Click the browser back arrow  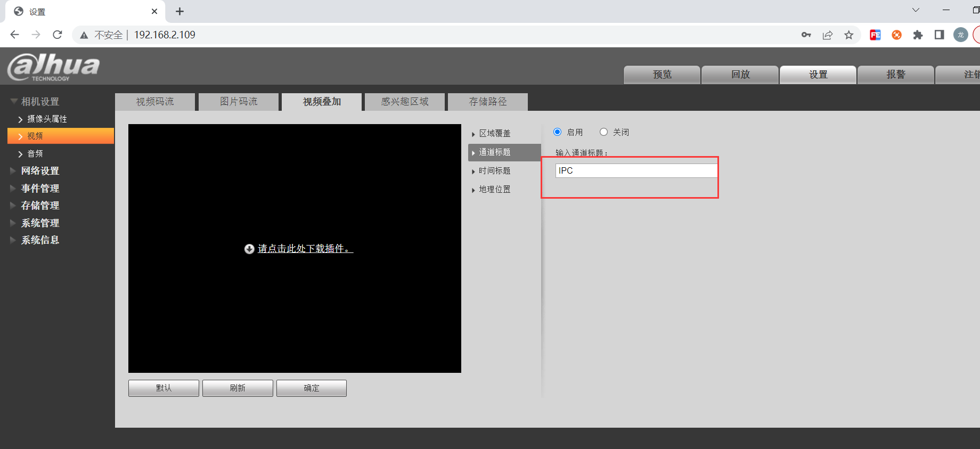[14, 35]
